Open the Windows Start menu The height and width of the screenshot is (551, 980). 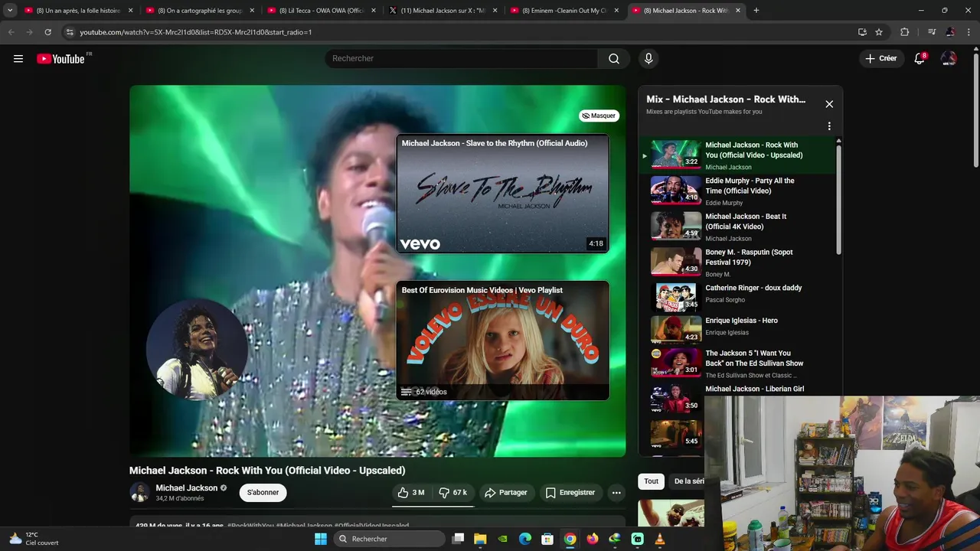(321, 539)
